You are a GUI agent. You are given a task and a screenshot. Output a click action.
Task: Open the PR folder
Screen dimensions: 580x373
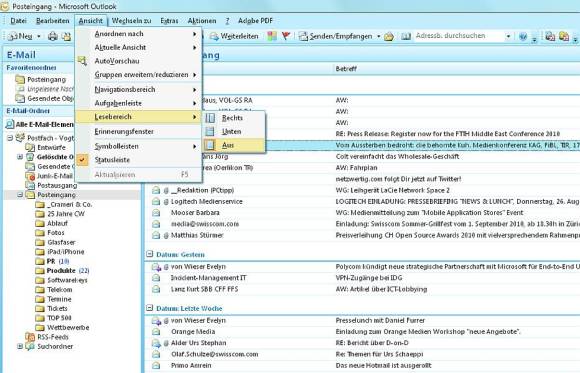point(52,261)
